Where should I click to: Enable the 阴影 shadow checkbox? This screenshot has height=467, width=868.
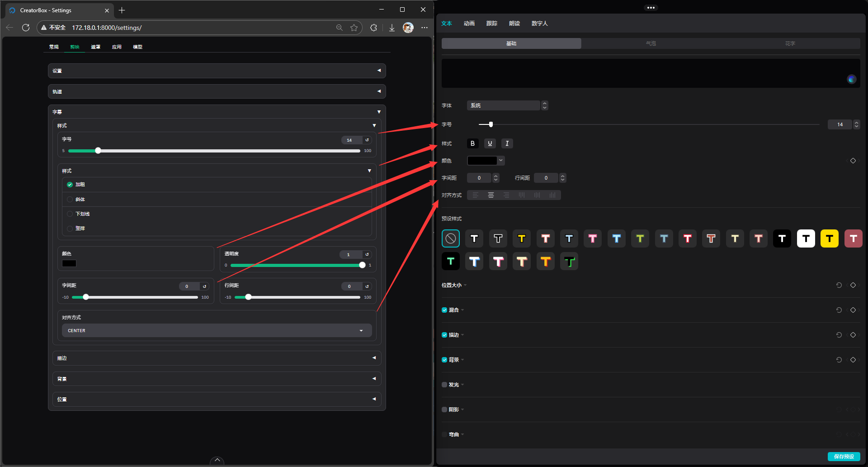pyautogui.click(x=444, y=410)
